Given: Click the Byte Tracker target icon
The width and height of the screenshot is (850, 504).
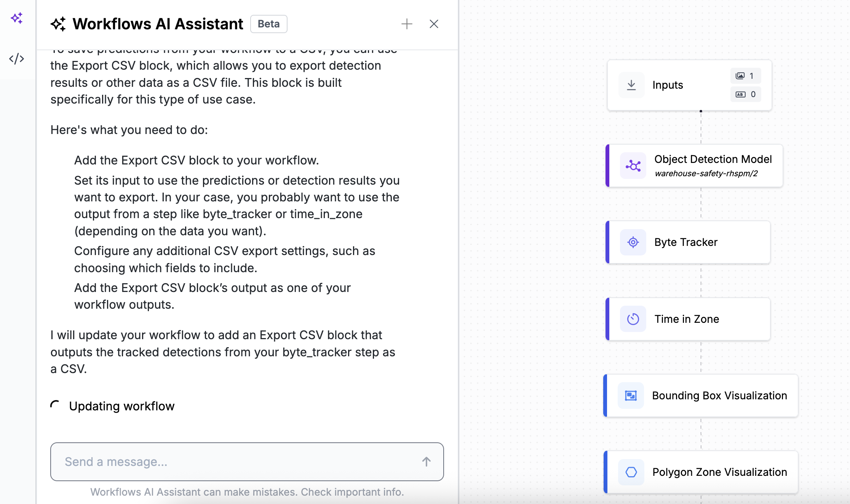Looking at the screenshot, I should tap(633, 242).
